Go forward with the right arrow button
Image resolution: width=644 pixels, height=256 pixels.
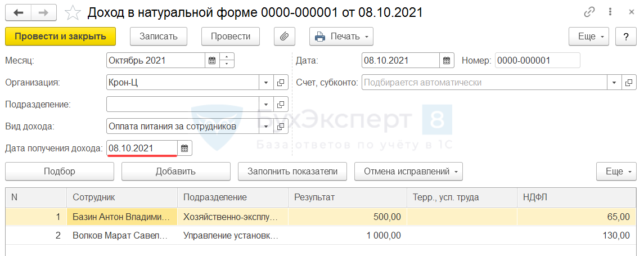tap(44, 13)
